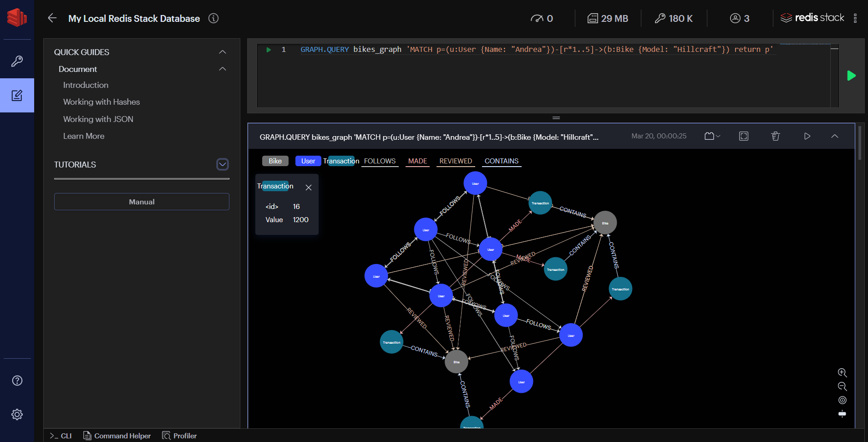The image size is (868, 442).
Task: Open settings gear in sidebar
Action: click(x=17, y=414)
